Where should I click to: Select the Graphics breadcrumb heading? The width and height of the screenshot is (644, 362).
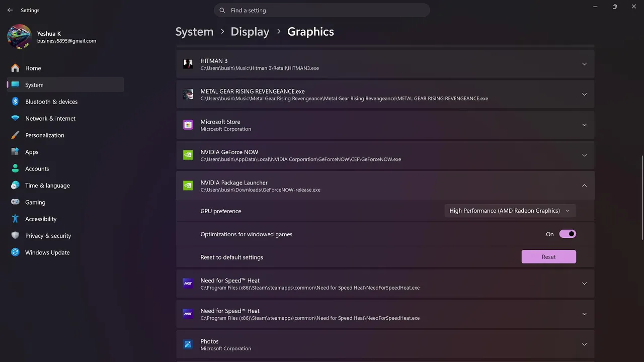click(x=310, y=32)
